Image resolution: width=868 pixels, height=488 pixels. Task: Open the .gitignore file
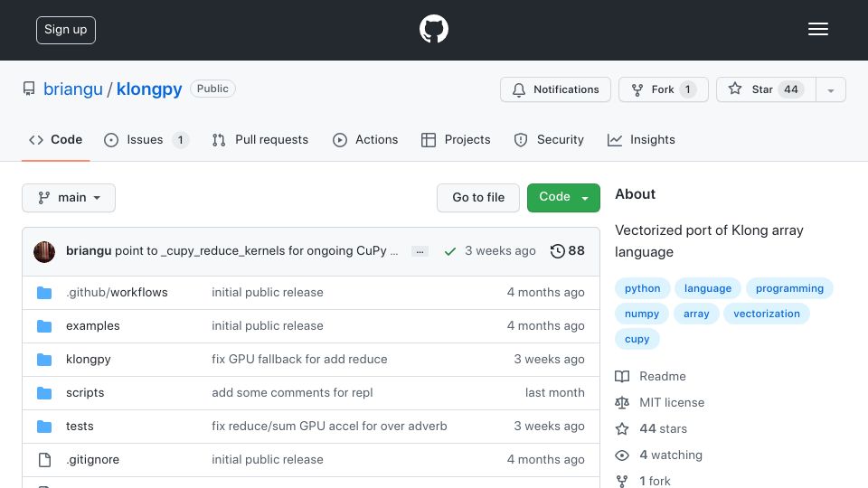coord(92,460)
